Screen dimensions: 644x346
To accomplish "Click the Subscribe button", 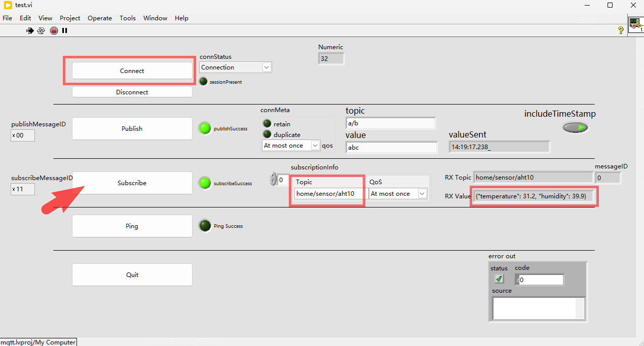I will pos(132,183).
